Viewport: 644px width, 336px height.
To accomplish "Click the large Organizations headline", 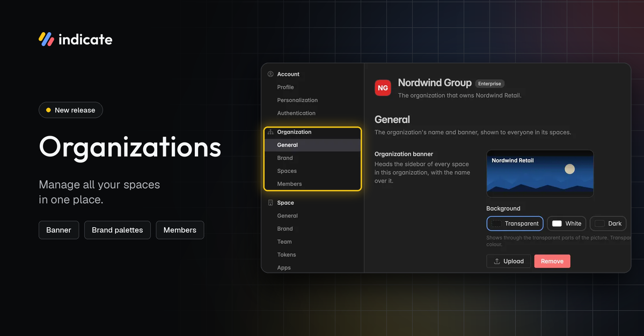I will click(130, 147).
